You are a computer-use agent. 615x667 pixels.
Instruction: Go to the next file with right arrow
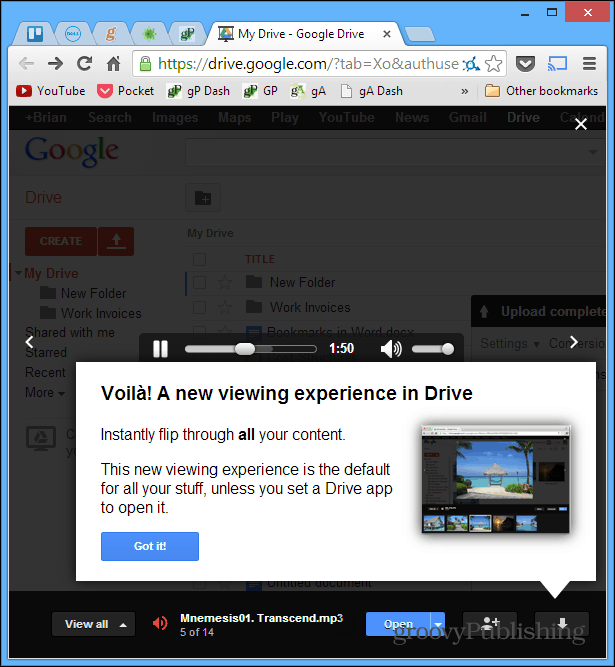(574, 342)
